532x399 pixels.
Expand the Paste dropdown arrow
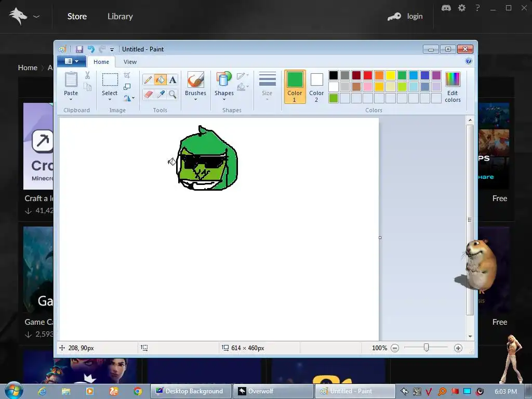(71, 99)
